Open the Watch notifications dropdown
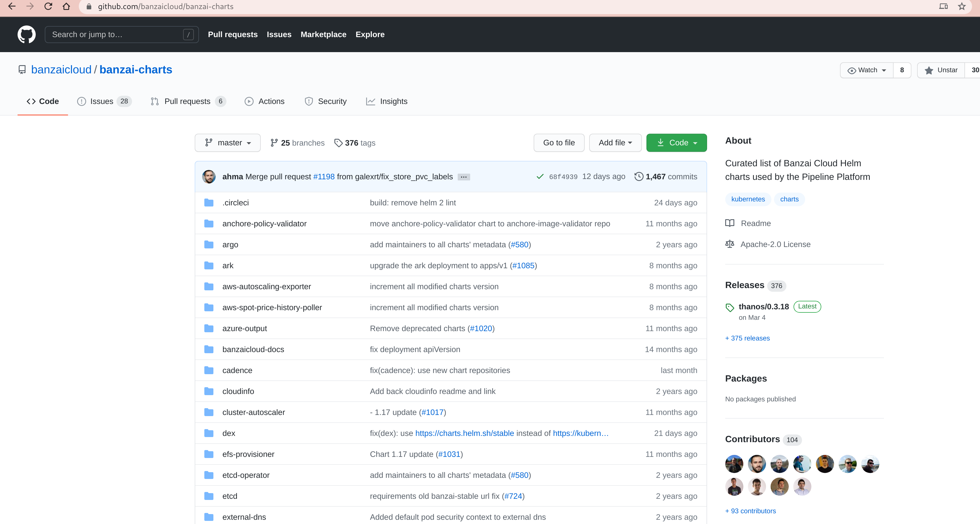The height and width of the screenshot is (524, 980). [867, 70]
